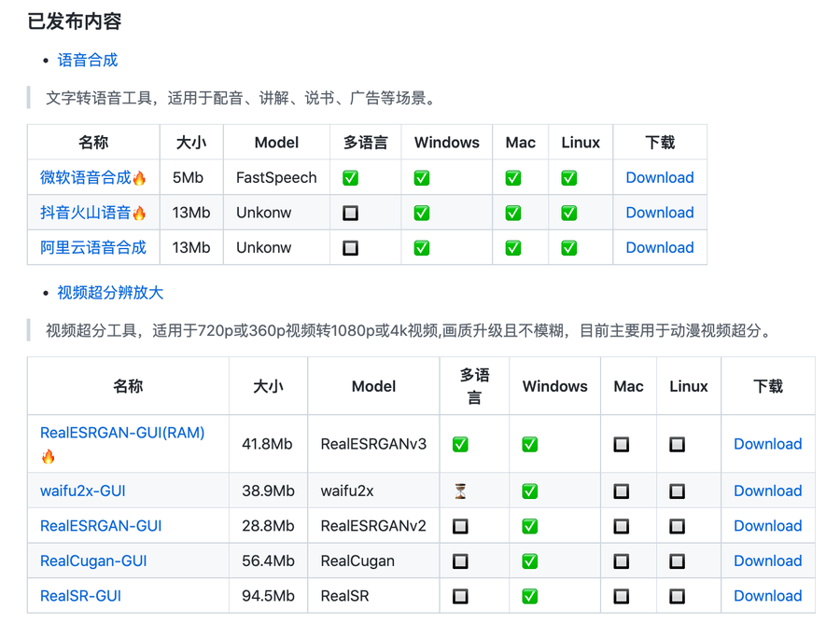Screen dimensions: 840x623
Task: Download RealESRGAN-GUI(RAM) via its Download link
Action: coord(768,444)
